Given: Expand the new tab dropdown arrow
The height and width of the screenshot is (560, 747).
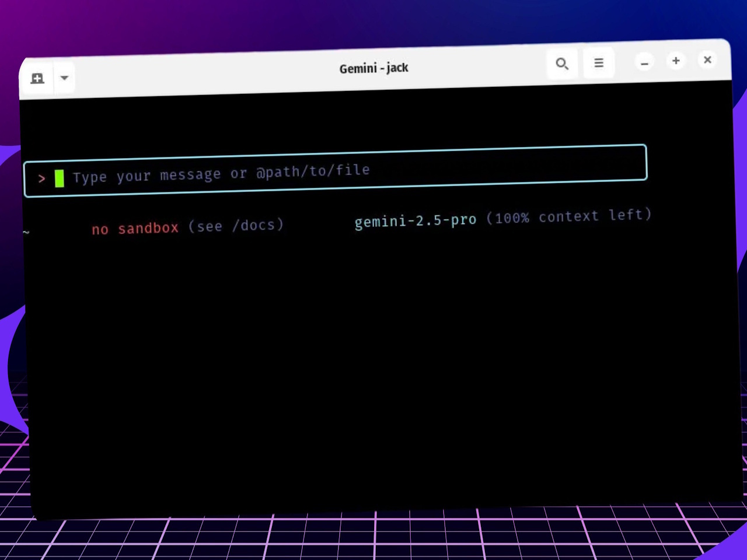Looking at the screenshot, I should pos(64,78).
